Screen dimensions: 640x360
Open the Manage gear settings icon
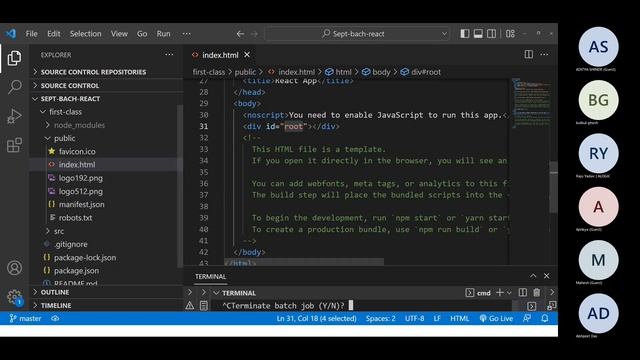click(x=14, y=297)
